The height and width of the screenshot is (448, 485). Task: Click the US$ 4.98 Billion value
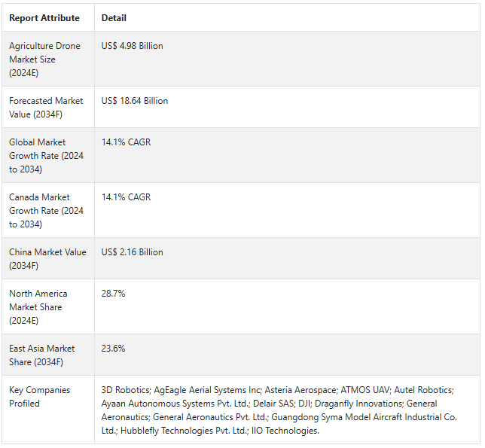132,46
